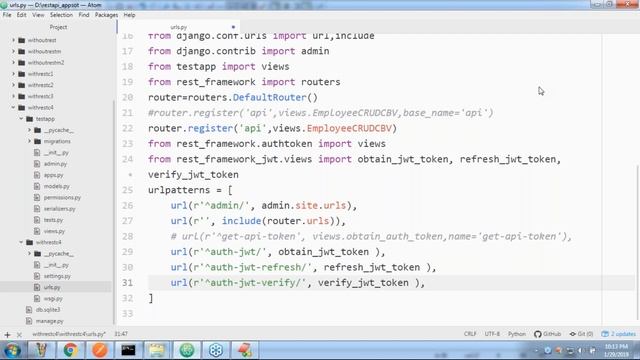Viewport: 640px width, 360px height.
Task: Open __init__.py under testapp
Action: 56,152
